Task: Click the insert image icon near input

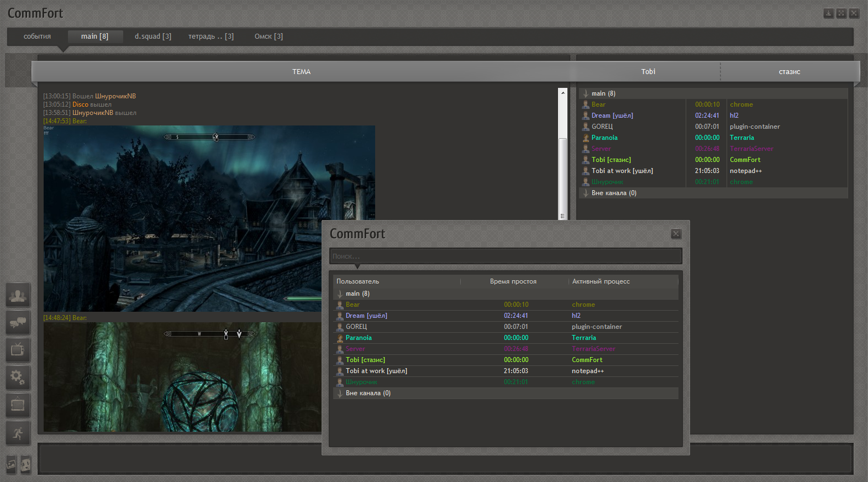Action: point(11,465)
